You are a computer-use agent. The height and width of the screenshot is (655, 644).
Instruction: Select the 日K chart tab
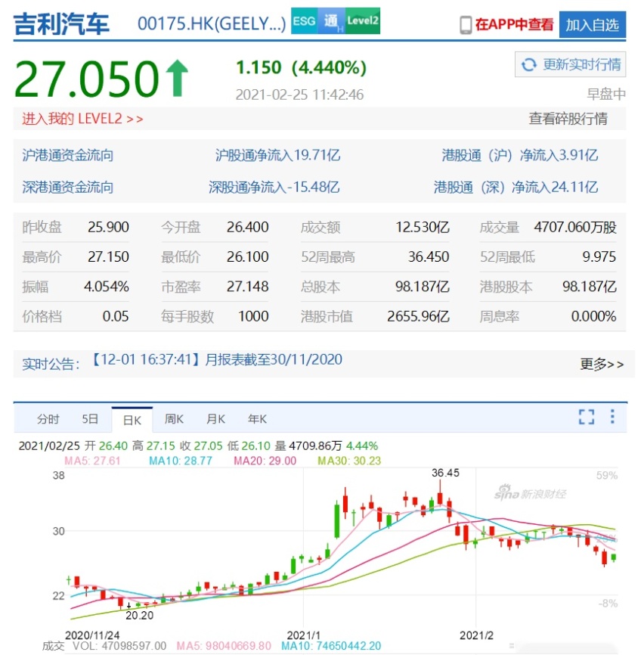pos(132,420)
